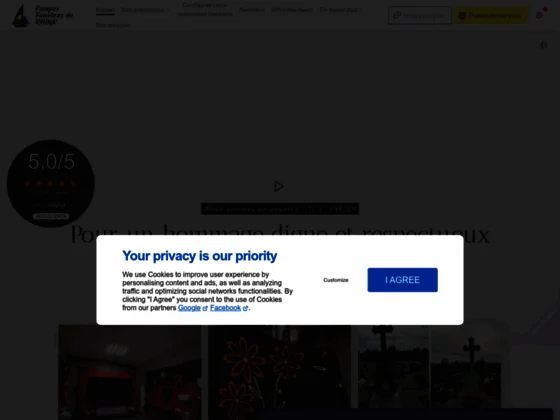
Task: Click the small icon below header at right
Action: point(544,45)
